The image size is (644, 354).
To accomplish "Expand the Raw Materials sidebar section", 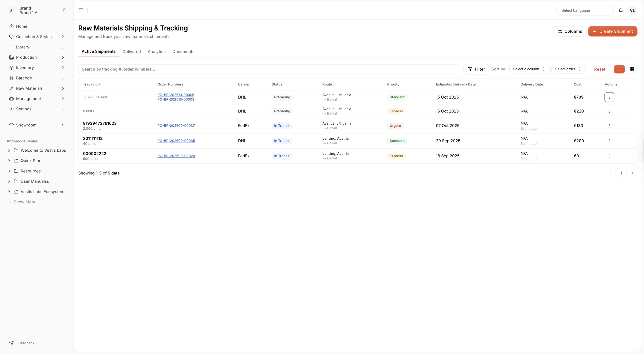I will point(37,88).
